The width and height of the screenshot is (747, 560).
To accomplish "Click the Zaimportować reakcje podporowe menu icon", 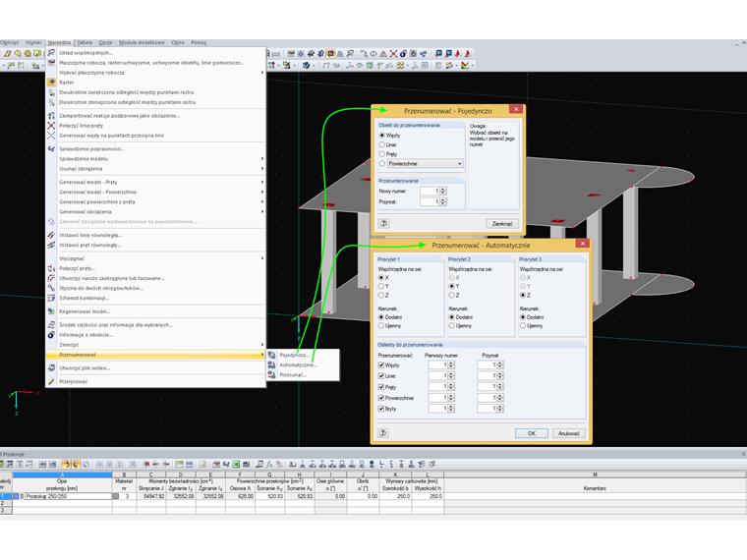I will click(51, 116).
